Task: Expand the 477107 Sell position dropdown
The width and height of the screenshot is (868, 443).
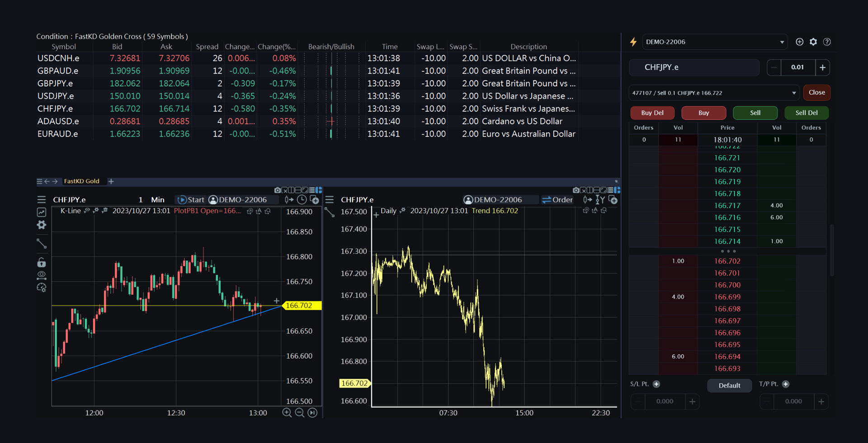Action: tap(714, 93)
